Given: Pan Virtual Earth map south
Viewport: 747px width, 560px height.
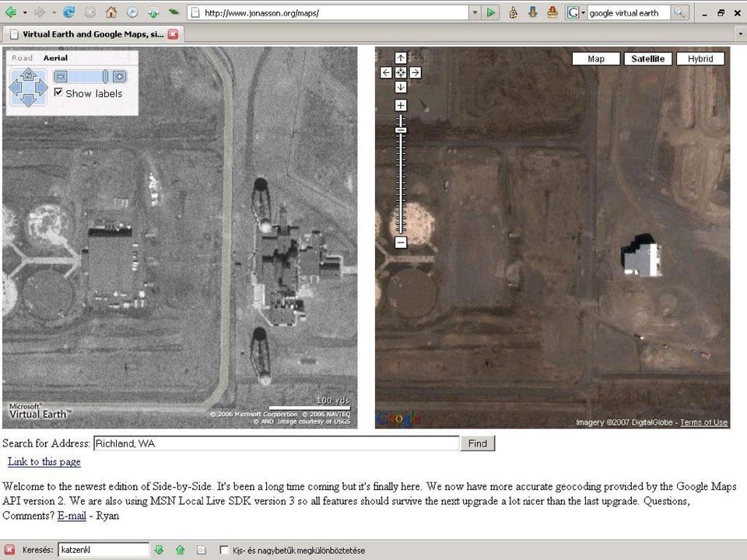Looking at the screenshot, I should [x=28, y=100].
